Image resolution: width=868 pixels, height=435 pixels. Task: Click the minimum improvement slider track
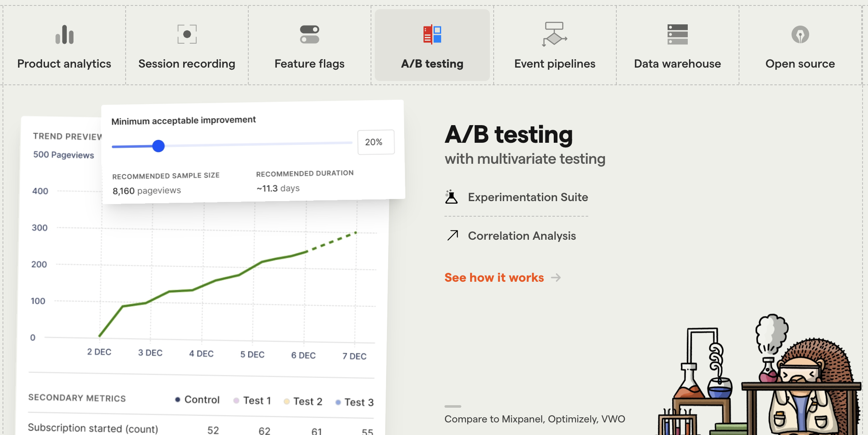click(x=232, y=145)
